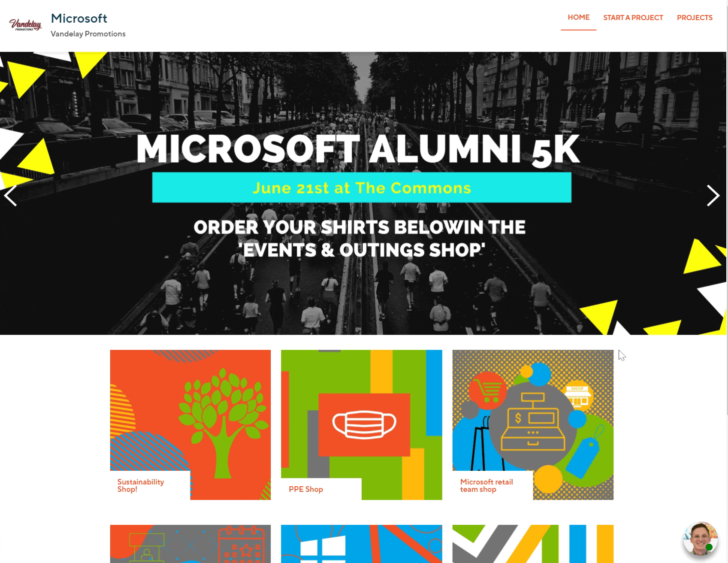Select the HOME nav item
This screenshot has height=563, width=728.
click(x=578, y=18)
